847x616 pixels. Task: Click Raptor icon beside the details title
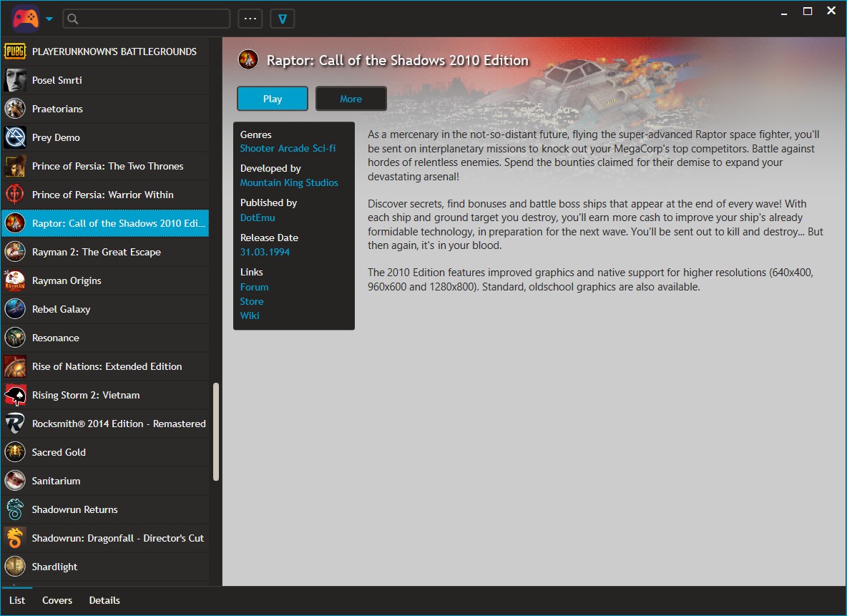248,59
